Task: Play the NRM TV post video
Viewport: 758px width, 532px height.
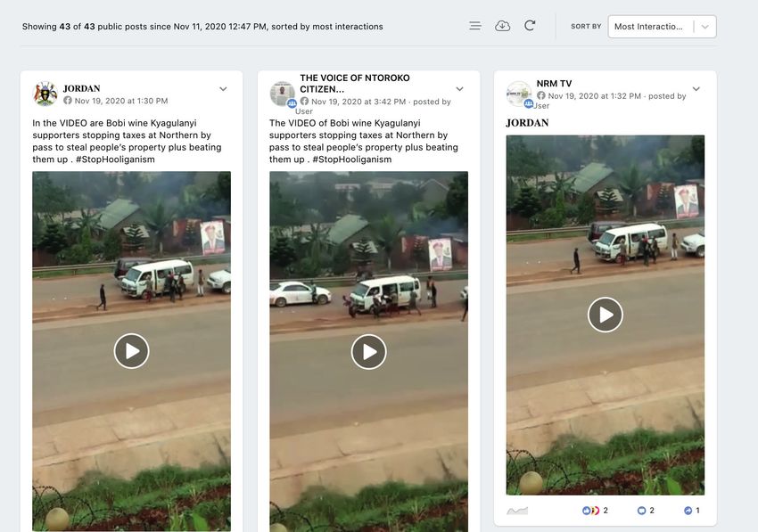Action: click(x=606, y=315)
